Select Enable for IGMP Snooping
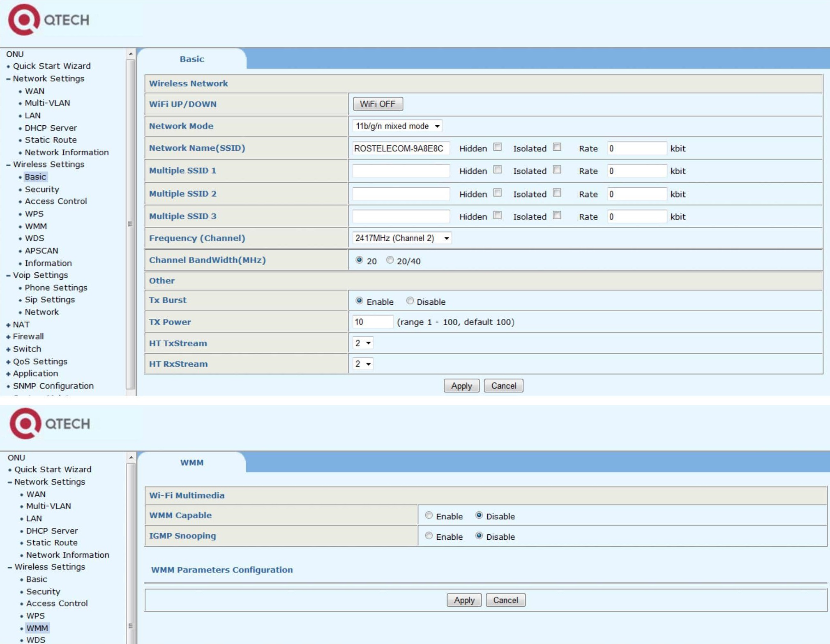The width and height of the screenshot is (830, 644). tap(429, 536)
